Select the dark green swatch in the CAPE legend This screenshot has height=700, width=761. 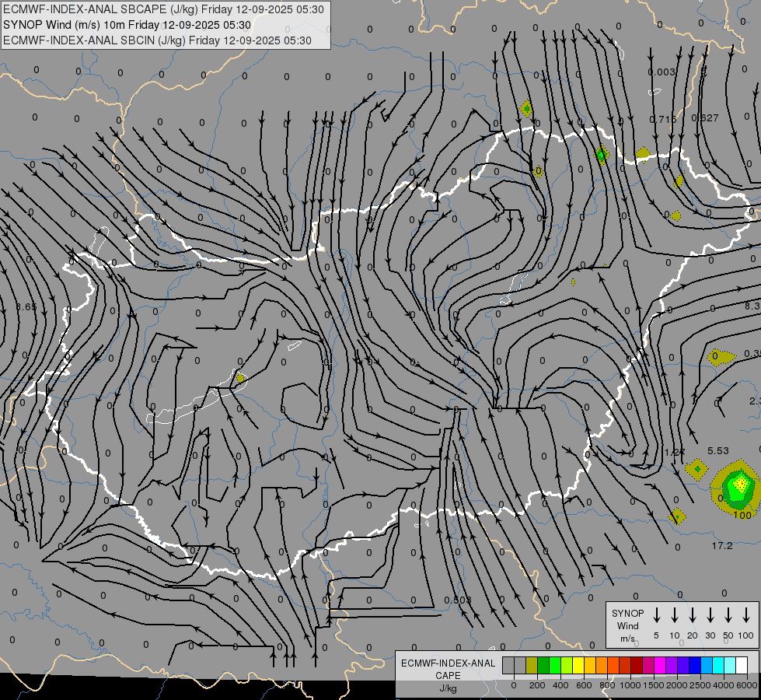point(543,665)
